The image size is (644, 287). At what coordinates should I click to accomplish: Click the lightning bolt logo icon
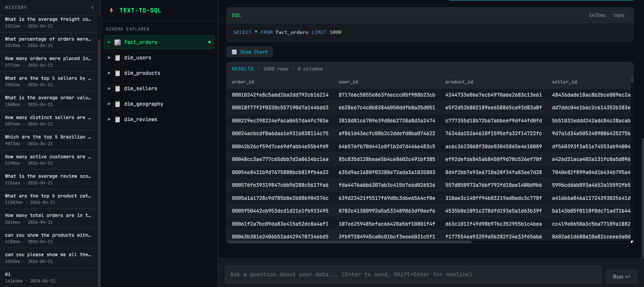111,10
